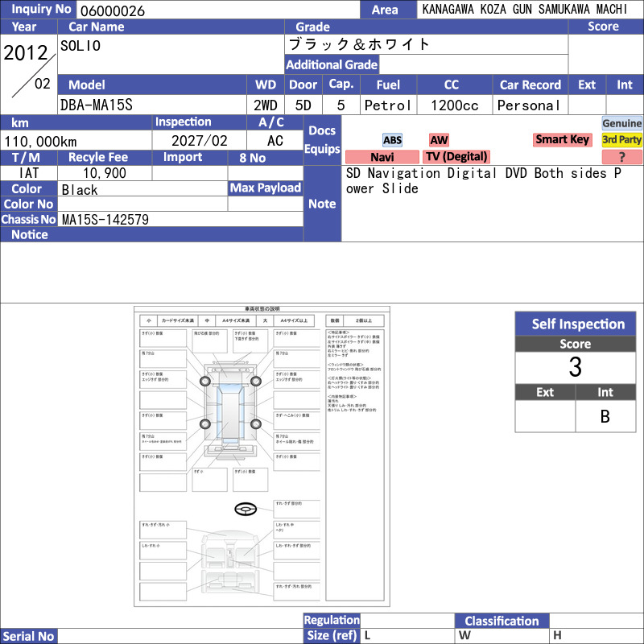Click the Personal car record value
The height and width of the screenshot is (644, 644).
click(x=529, y=105)
